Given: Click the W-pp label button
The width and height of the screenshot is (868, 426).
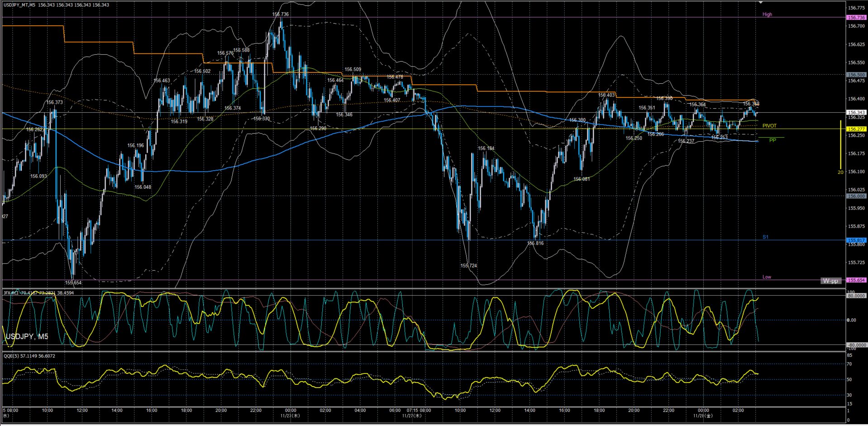Looking at the screenshot, I should pos(830,281).
